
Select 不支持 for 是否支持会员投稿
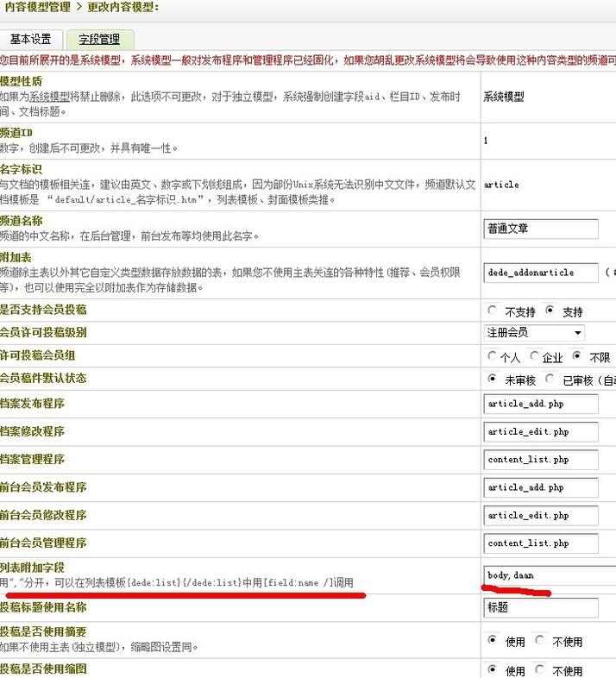click(x=493, y=311)
